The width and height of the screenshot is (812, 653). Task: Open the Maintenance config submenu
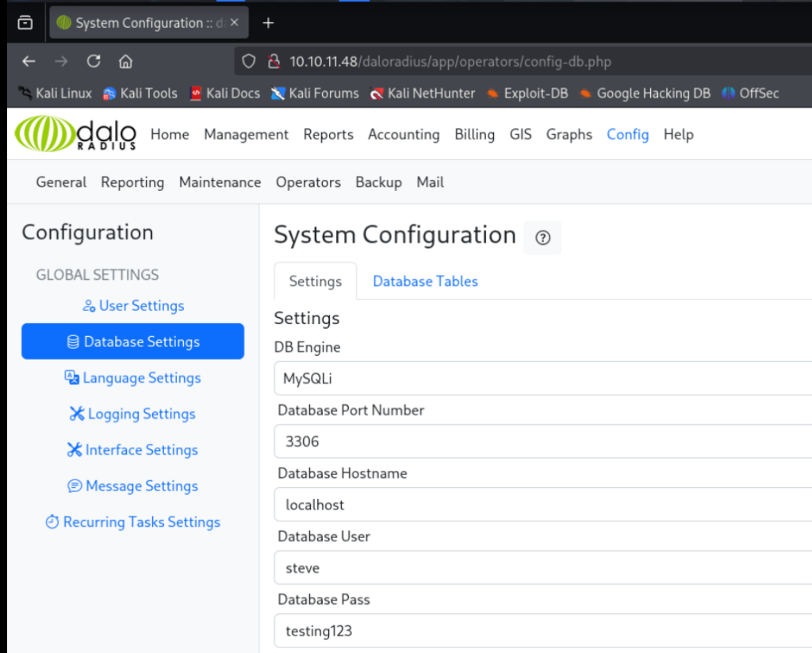(x=220, y=182)
